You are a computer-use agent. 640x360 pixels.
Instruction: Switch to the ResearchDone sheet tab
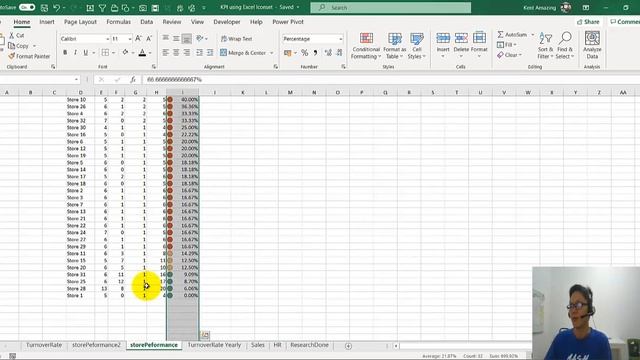309,345
